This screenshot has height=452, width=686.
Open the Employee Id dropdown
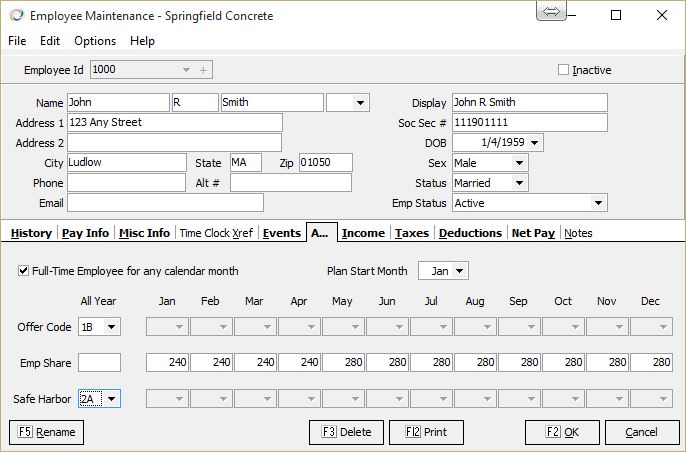[186, 70]
